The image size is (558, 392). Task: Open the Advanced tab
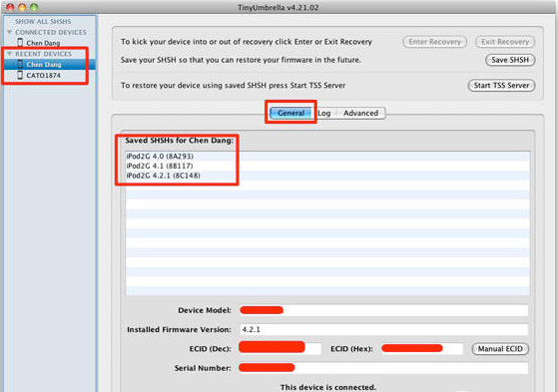(x=360, y=113)
